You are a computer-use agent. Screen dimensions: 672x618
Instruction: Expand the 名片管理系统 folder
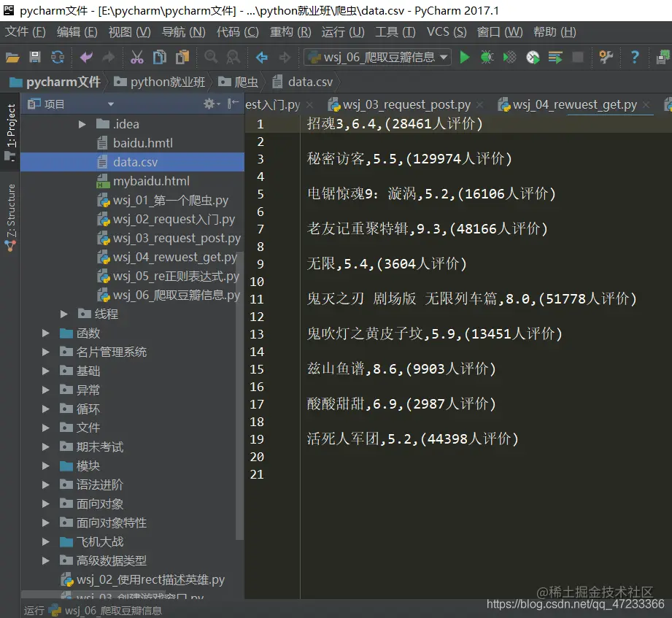[x=45, y=352]
